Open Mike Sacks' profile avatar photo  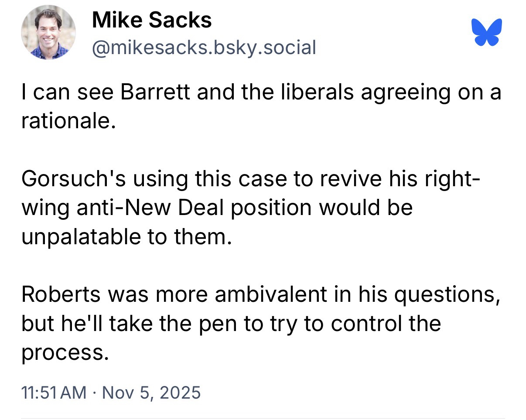(x=48, y=33)
